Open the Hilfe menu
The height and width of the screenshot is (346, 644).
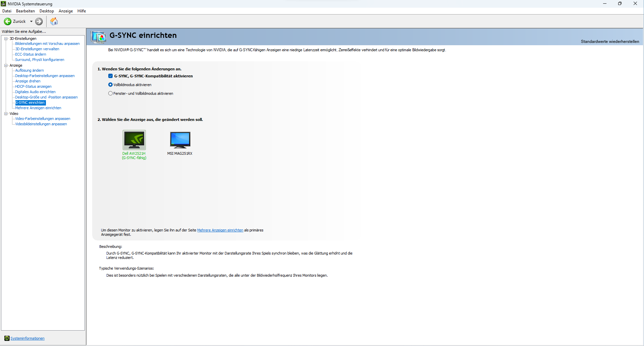pyautogui.click(x=82, y=11)
